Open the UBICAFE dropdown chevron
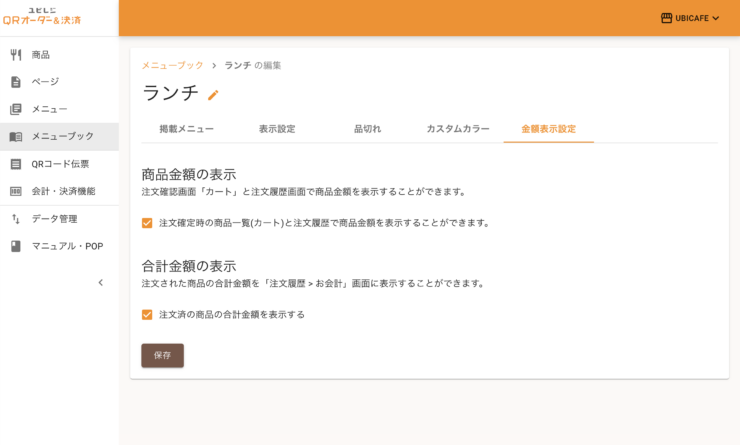 tap(715, 18)
